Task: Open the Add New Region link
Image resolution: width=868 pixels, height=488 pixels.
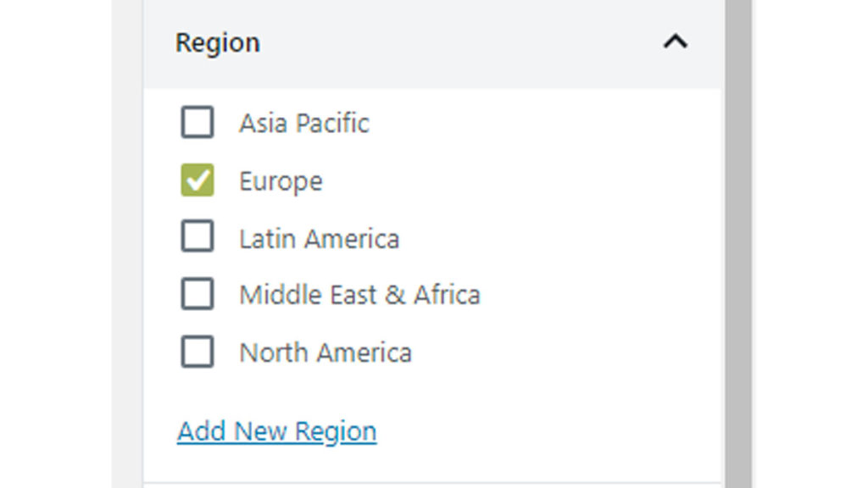Action: (x=276, y=431)
